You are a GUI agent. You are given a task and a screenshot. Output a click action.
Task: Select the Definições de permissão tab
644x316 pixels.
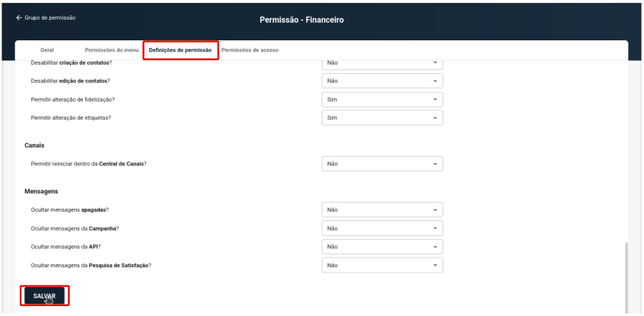click(180, 50)
